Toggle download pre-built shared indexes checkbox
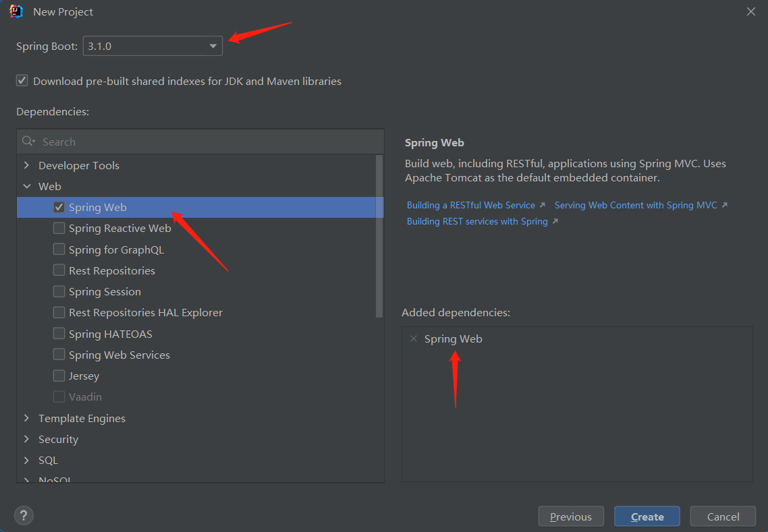The image size is (768, 532). (22, 81)
